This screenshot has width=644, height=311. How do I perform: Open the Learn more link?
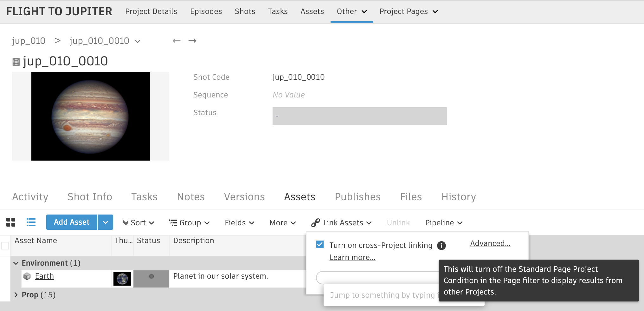pos(352,257)
